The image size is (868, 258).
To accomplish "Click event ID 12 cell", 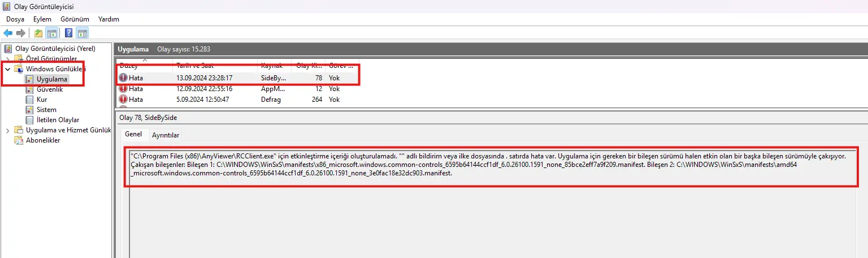I will (x=319, y=89).
